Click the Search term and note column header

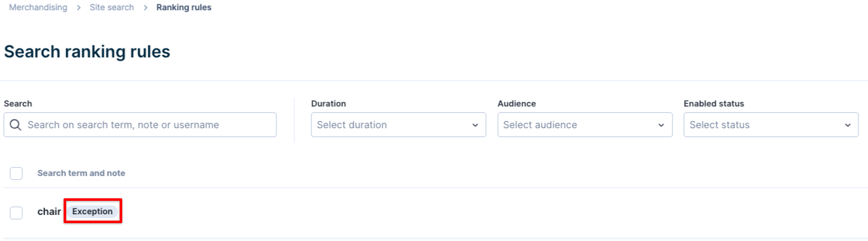[x=82, y=173]
